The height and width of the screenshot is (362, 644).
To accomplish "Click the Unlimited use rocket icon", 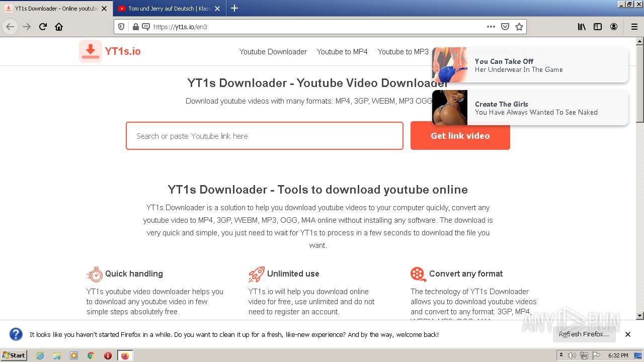I will (257, 274).
